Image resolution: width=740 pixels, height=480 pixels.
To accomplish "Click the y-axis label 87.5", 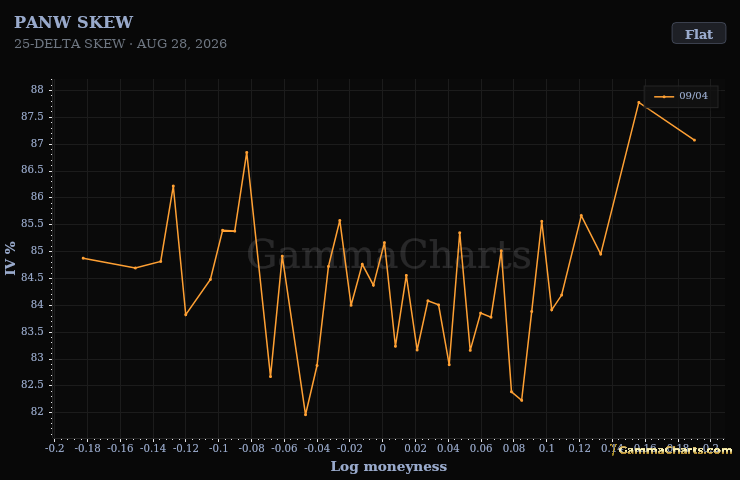I will 33,117.
